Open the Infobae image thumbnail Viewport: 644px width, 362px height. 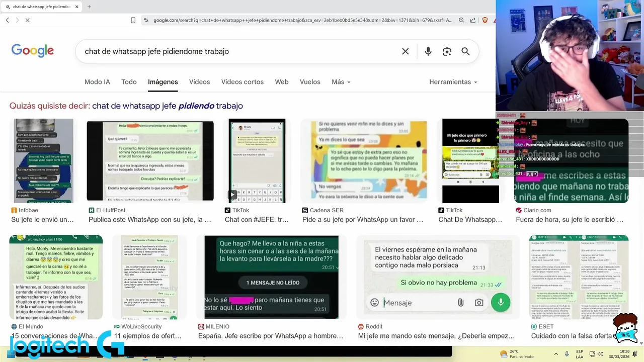point(43,161)
